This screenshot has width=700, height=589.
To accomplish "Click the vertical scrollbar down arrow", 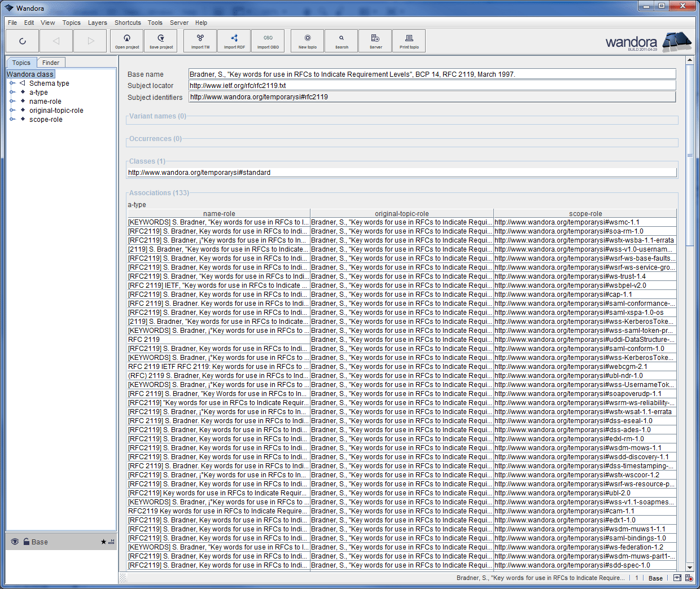I will click(689, 567).
